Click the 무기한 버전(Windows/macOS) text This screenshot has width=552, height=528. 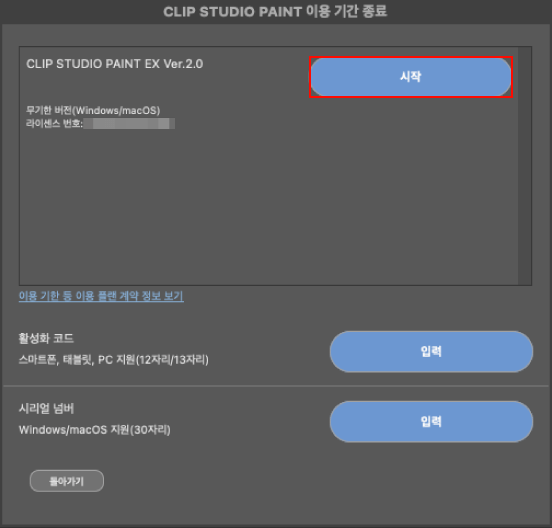coord(93,110)
